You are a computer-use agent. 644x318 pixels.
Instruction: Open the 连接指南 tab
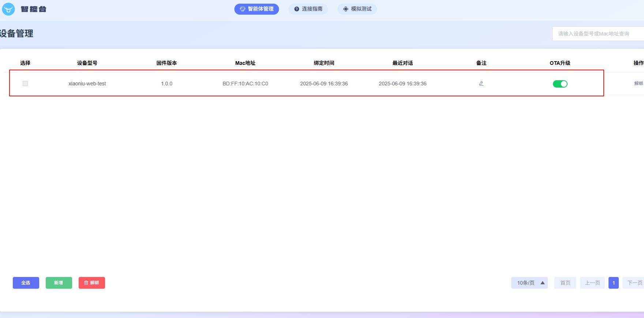click(x=308, y=9)
